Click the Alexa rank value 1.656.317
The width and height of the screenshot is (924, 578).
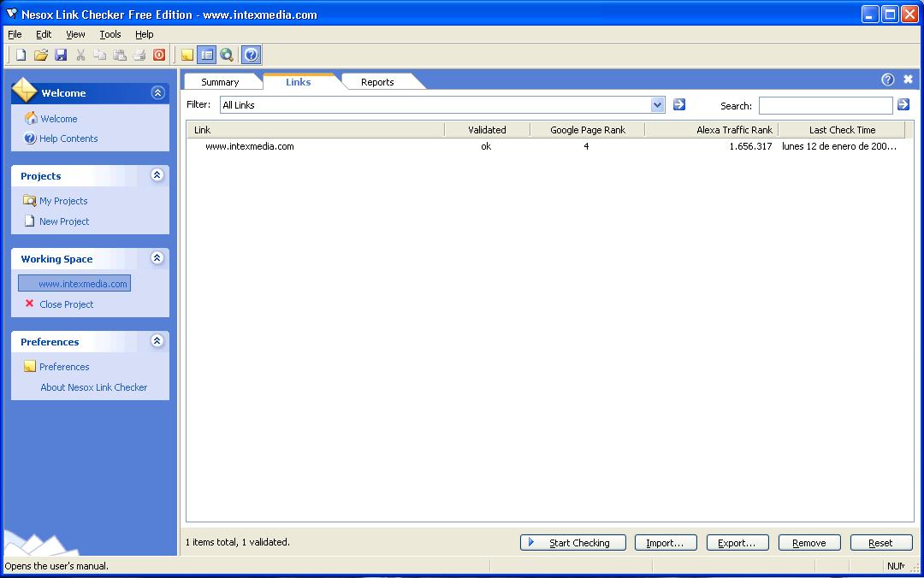pos(751,146)
